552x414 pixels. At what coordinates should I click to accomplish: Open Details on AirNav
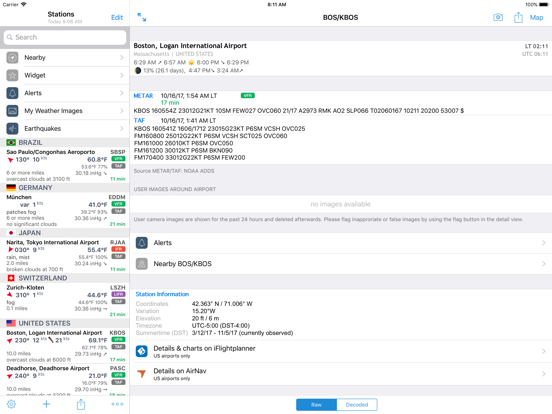(x=341, y=374)
